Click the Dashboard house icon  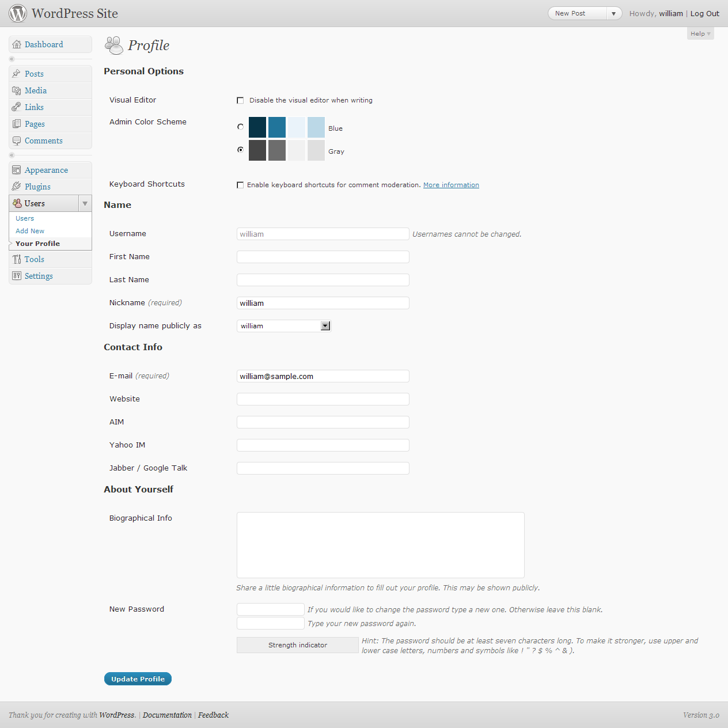pos(17,44)
